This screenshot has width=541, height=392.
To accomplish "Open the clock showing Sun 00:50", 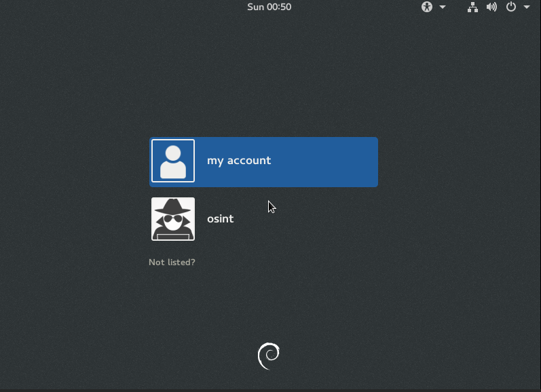I will click(269, 7).
